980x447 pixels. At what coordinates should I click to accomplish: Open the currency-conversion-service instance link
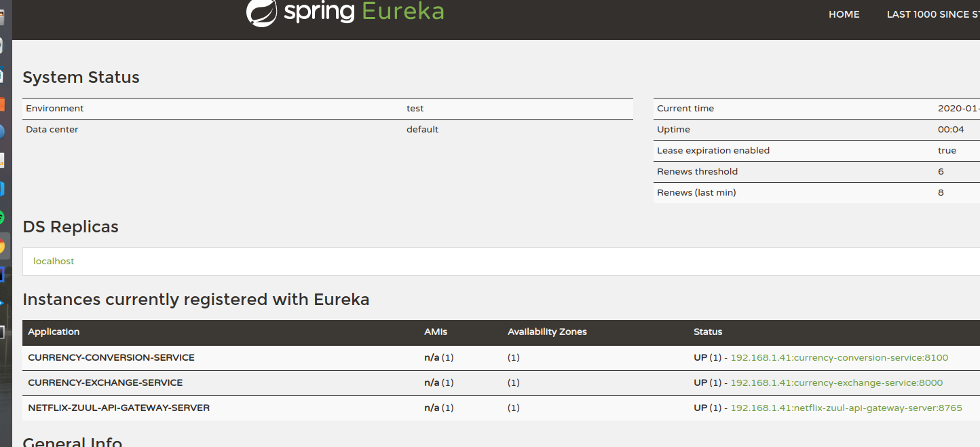tap(839, 357)
